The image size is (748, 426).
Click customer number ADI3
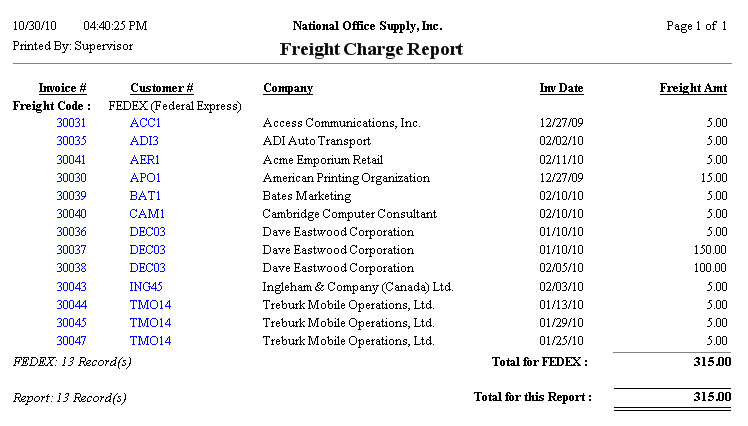[x=145, y=141]
